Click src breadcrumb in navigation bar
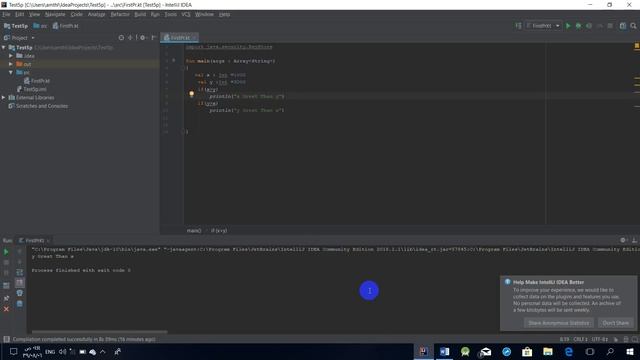640x360 pixels. pyautogui.click(x=40, y=26)
